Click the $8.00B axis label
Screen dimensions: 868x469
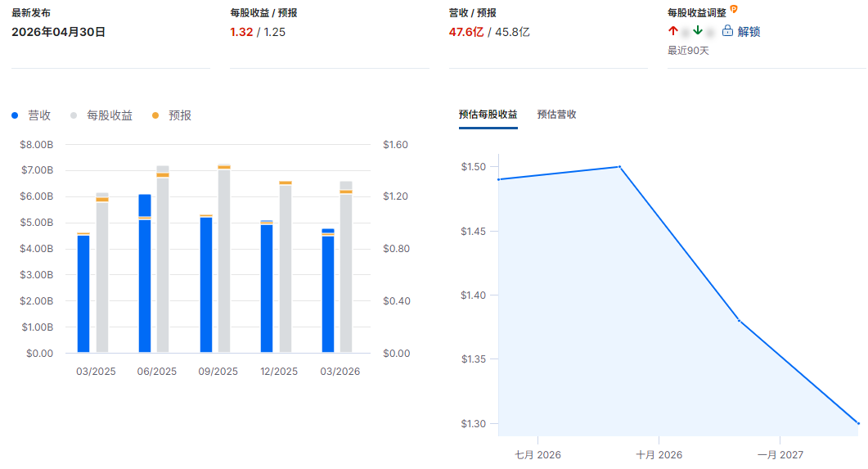coord(37,145)
